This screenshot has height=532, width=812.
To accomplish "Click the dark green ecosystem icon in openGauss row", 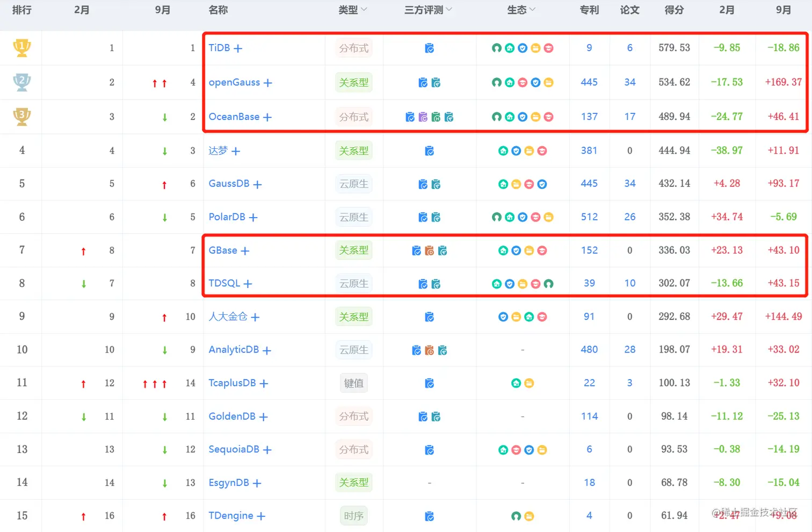I will [497, 82].
